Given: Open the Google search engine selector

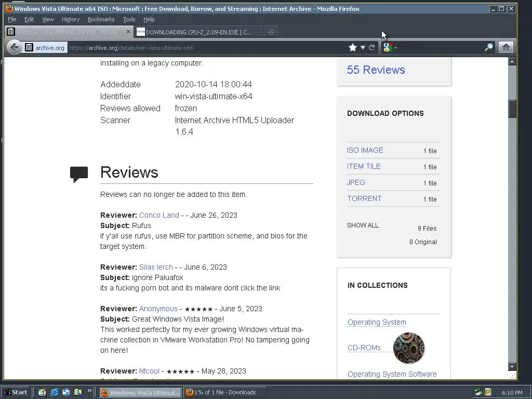Looking at the screenshot, I should pos(390,47).
